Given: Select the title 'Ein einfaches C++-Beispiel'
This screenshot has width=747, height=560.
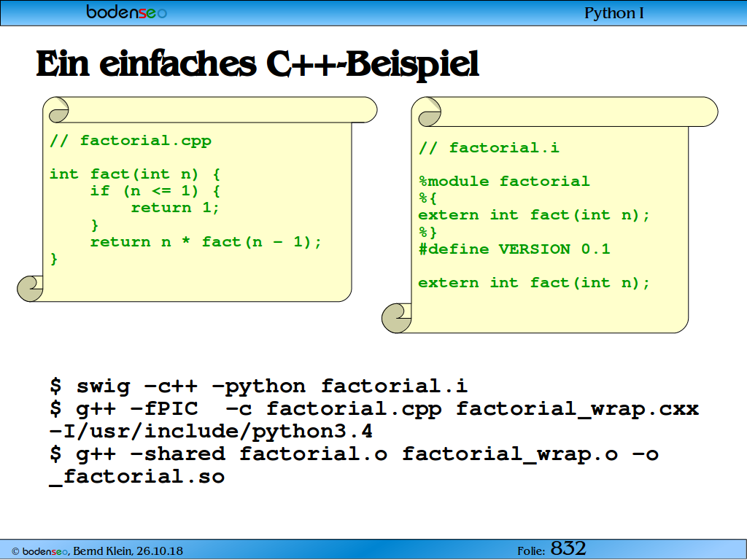Looking at the screenshot, I should click(258, 64).
